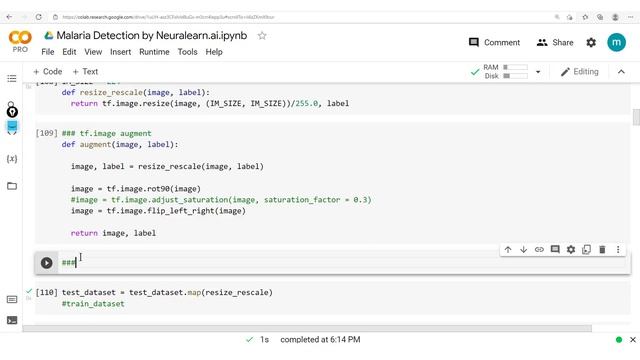Image resolution: width=640 pixels, height=360 pixels.
Task: Open the Tools menu
Action: 187,52
